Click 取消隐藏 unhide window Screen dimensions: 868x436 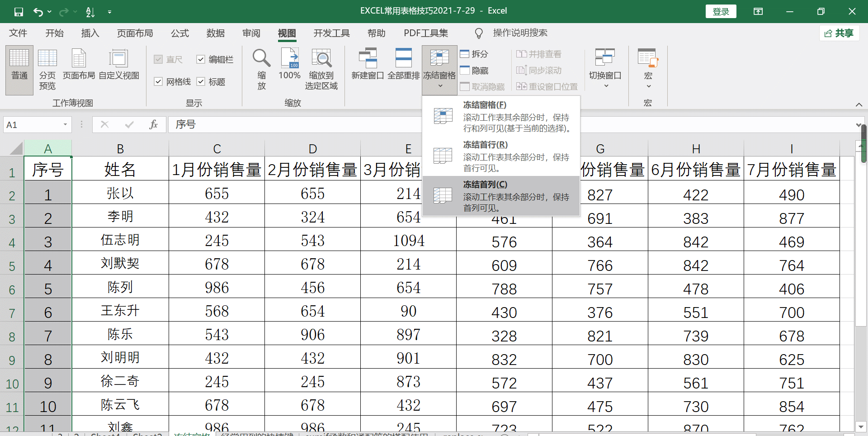point(482,86)
